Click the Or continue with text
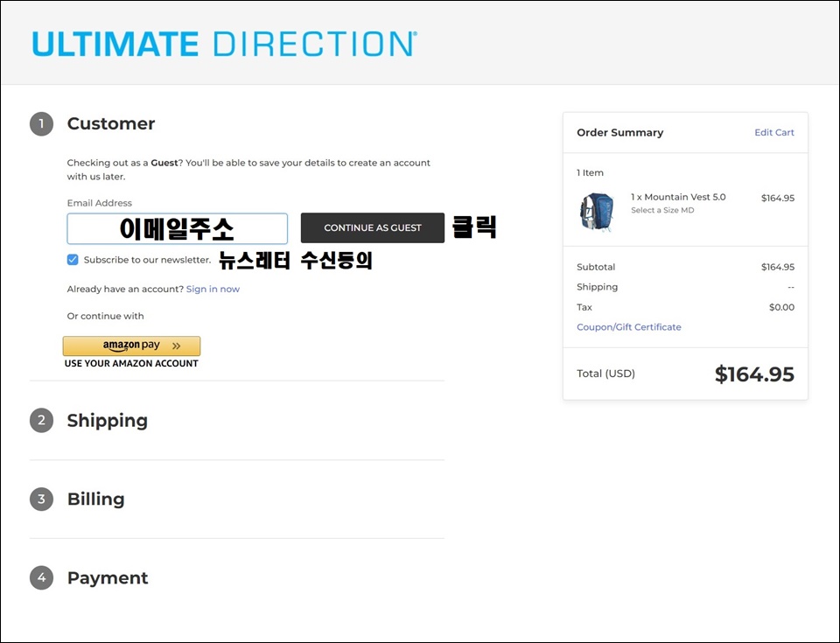The height and width of the screenshot is (643, 840). pos(106,316)
